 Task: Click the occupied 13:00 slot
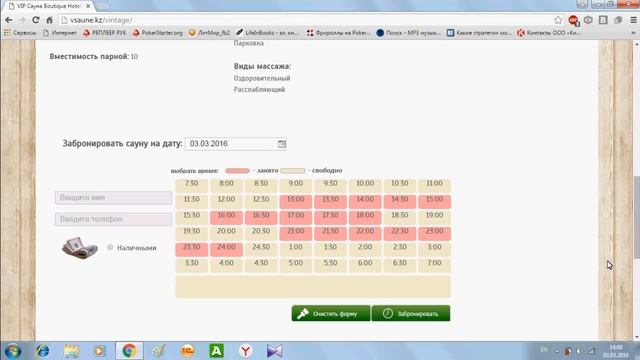tap(296, 202)
